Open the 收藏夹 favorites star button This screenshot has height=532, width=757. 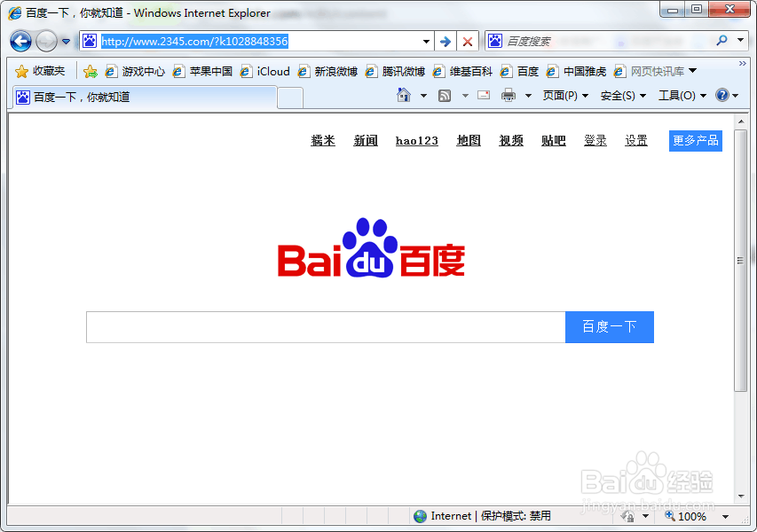(40, 72)
